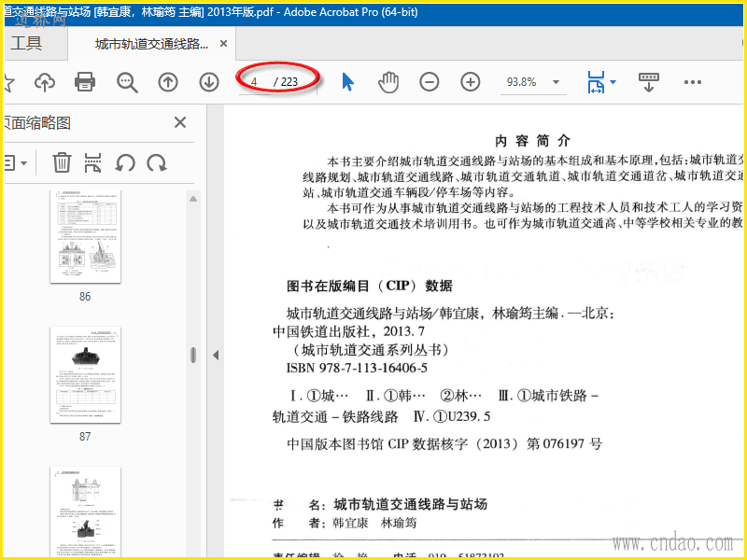
Task: Open the 93.8% zoom level dropdown
Action: click(556, 82)
